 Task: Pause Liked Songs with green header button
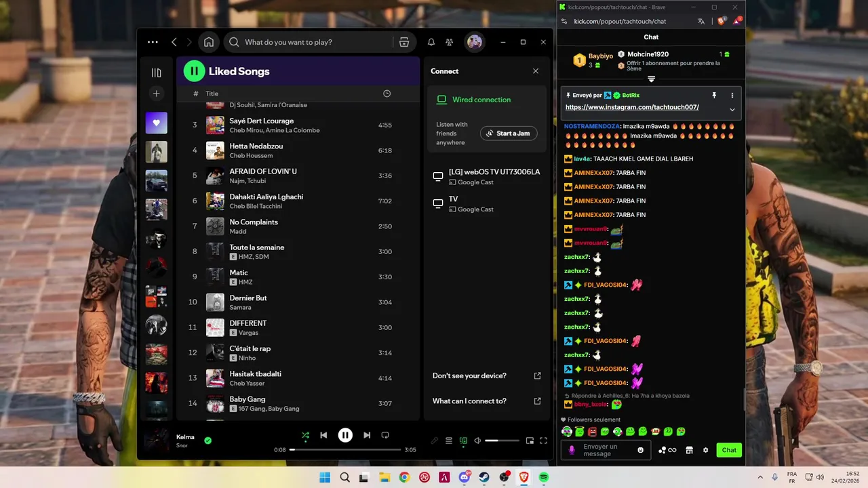pos(193,71)
